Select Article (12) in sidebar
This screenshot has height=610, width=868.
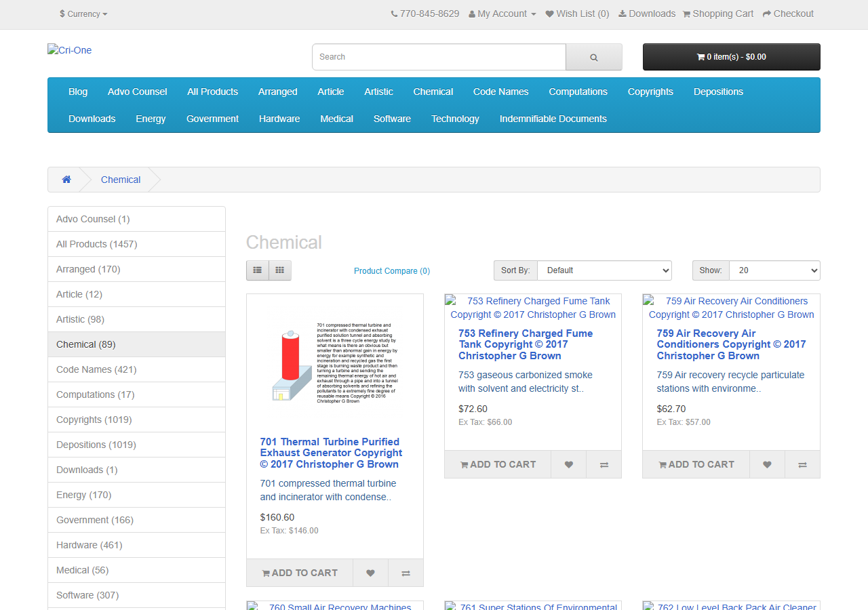pos(136,294)
